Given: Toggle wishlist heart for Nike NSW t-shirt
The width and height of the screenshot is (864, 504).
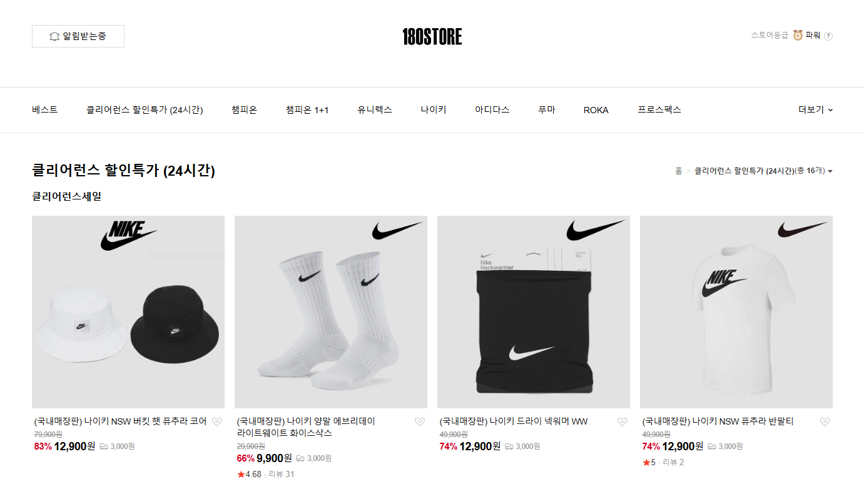Looking at the screenshot, I should point(825,422).
